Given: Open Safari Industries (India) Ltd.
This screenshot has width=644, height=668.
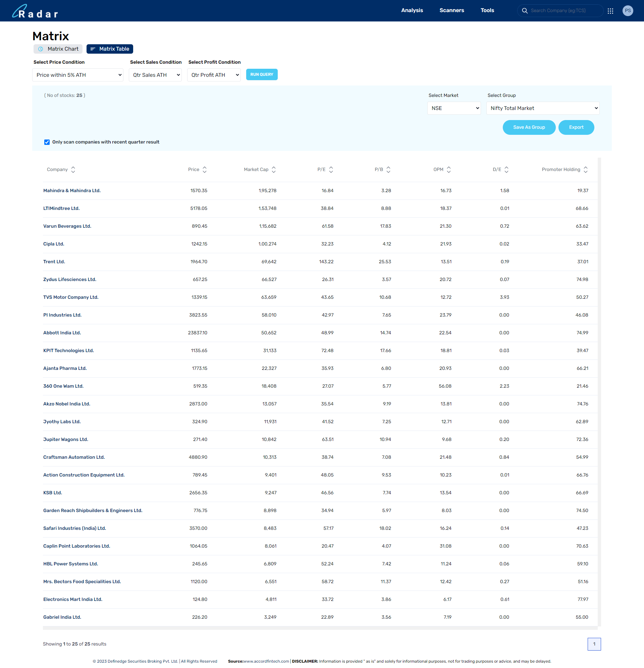Looking at the screenshot, I should [x=75, y=528].
